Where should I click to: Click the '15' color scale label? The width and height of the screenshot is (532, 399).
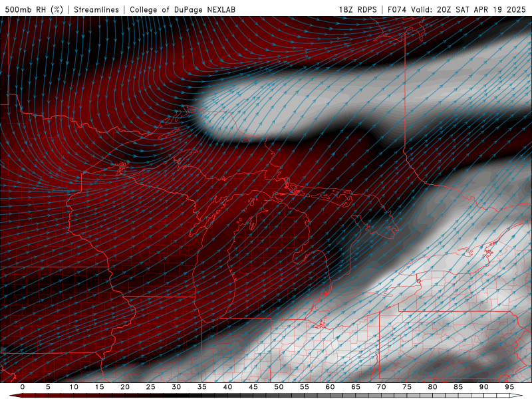(x=99, y=387)
